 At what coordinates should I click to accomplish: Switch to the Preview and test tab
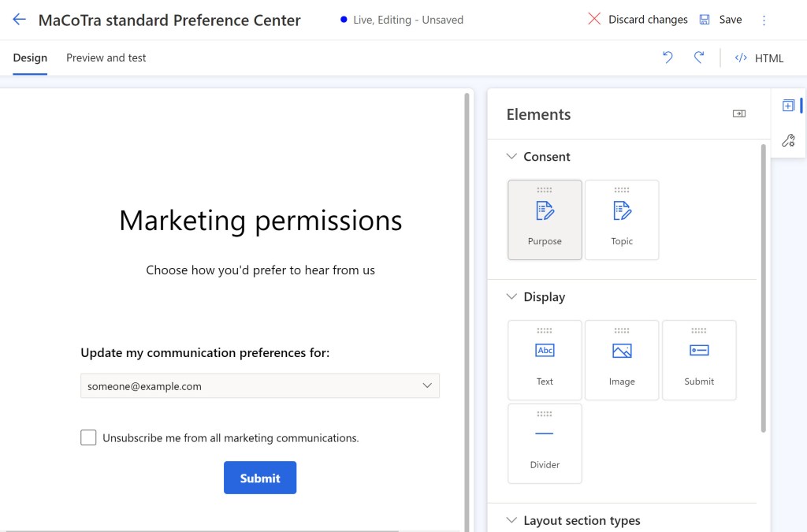pos(106,58)
